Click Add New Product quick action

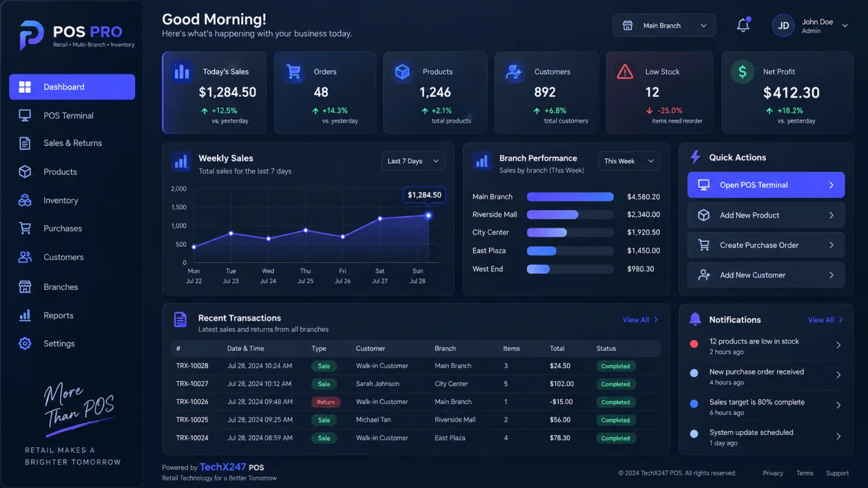point(766,216)
